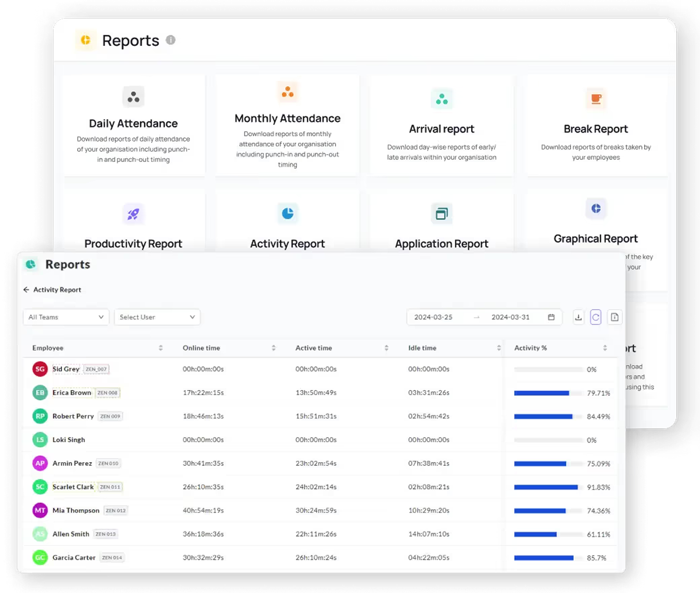This screenshot has height=593, width=700.
Task: Expand the Select User dropdown
Action: [157, 317]
